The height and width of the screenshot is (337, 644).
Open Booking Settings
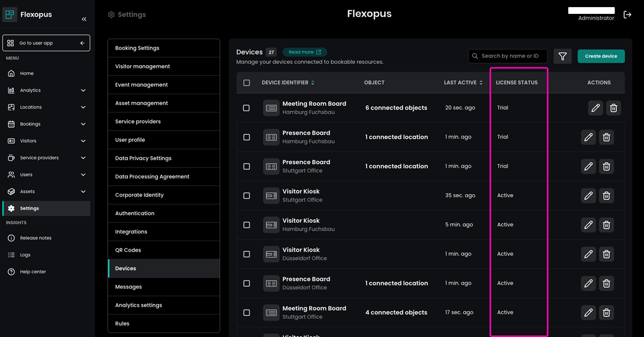tap(164, 48)
